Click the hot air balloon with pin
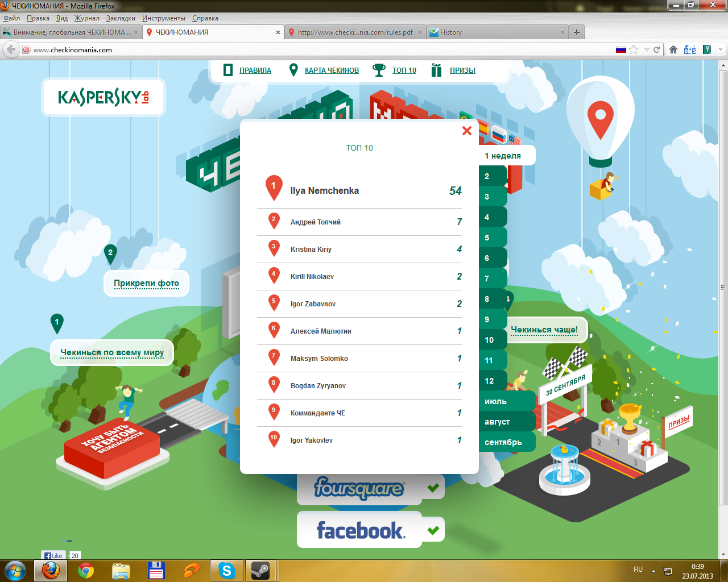The height and width of the screenshot is (582, 728). point(600,121)
